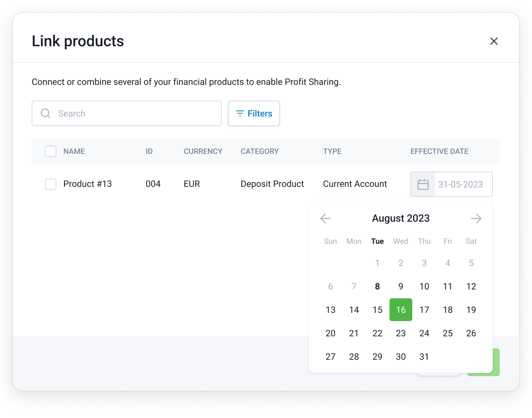Choose August 27 in the calendar
The image size is (532, 418).
click(331, 357)
